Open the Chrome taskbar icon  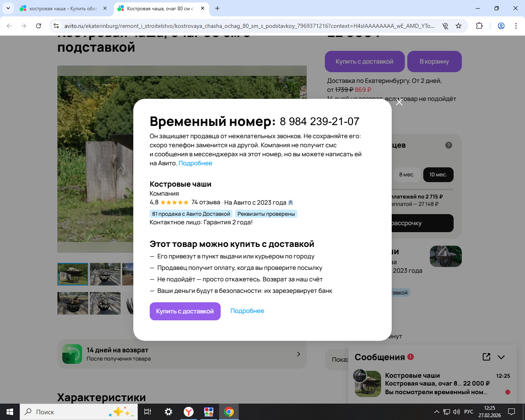click(229, 412)
